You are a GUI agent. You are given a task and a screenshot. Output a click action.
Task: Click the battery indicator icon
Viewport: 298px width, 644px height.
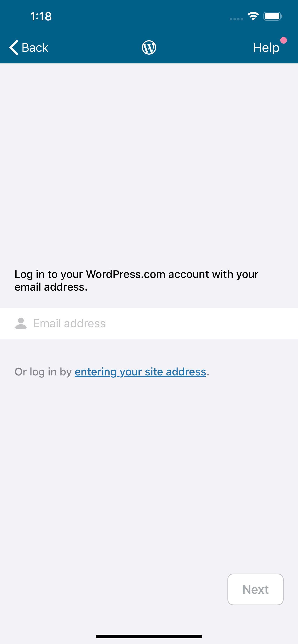click(x=273, y=16)
